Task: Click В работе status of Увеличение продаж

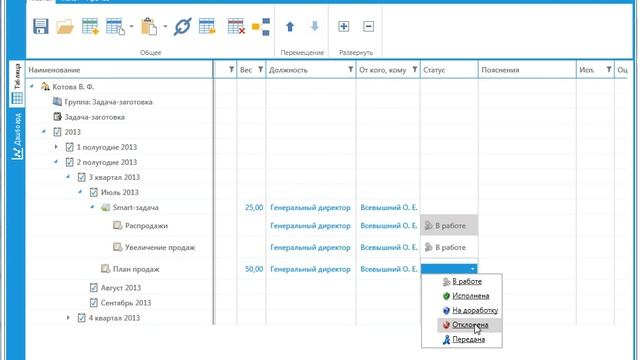Action: coord(449,247)
